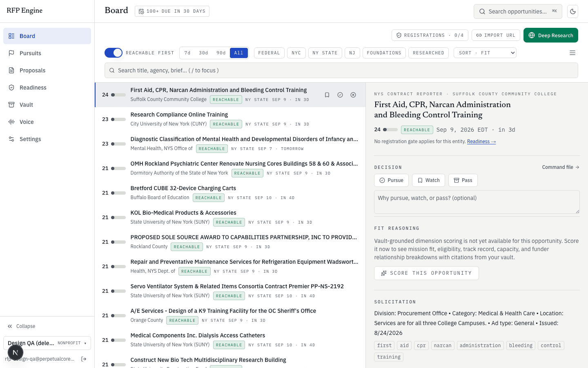This screenshot has height=368, width=588.
Task: Open the hamburger list view menu
Action: click(x=572, y=53)
